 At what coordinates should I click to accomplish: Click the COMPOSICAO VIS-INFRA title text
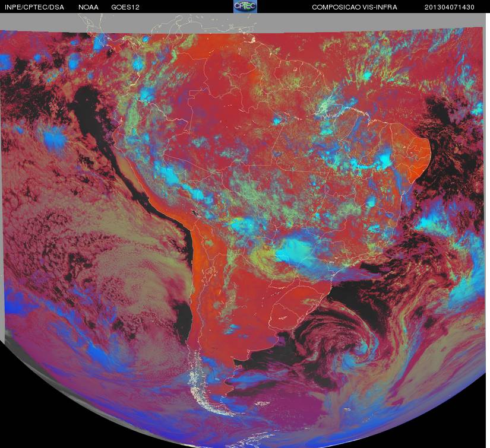coord(355,7)
